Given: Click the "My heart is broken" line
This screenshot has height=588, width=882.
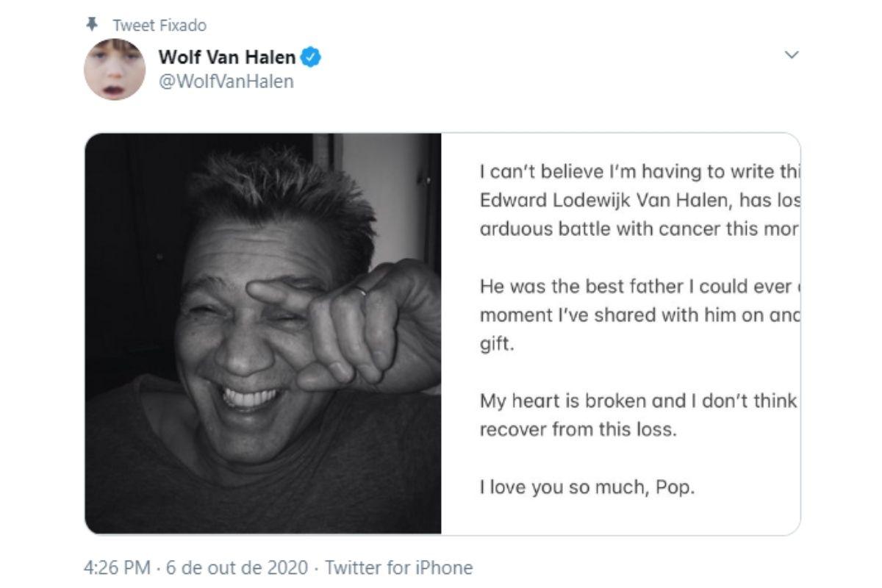Looking at the screenshot, I should tap(638, 401).
